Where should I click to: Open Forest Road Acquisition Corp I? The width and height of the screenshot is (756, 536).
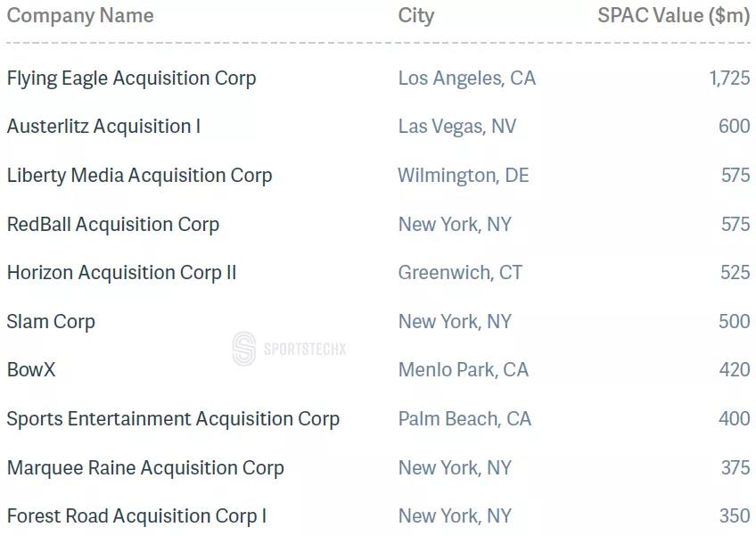[136, 516]
